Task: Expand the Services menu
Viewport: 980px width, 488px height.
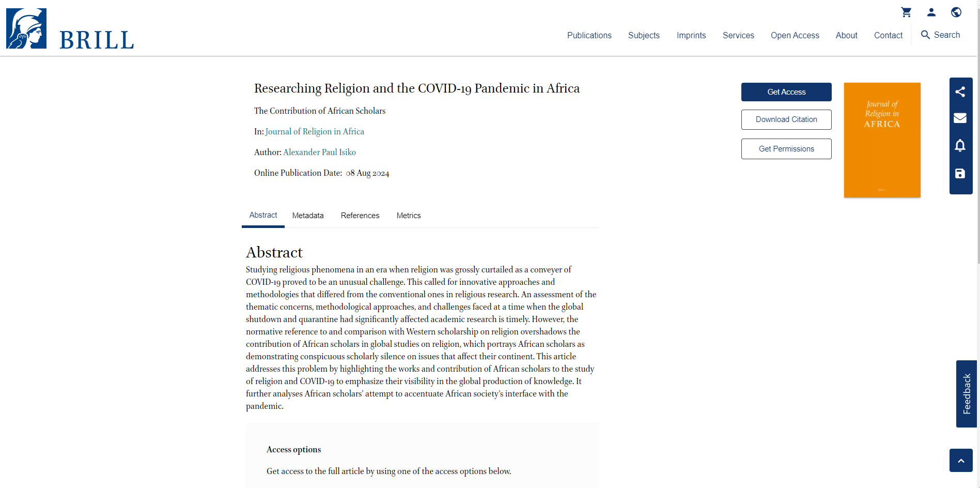Action: (x=738, y=35)
